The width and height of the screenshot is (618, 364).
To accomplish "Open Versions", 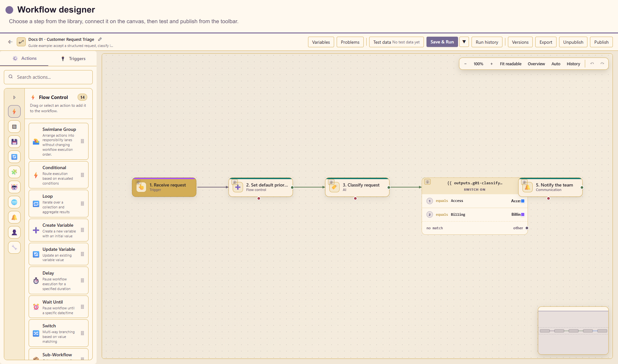I will point(520,42).
